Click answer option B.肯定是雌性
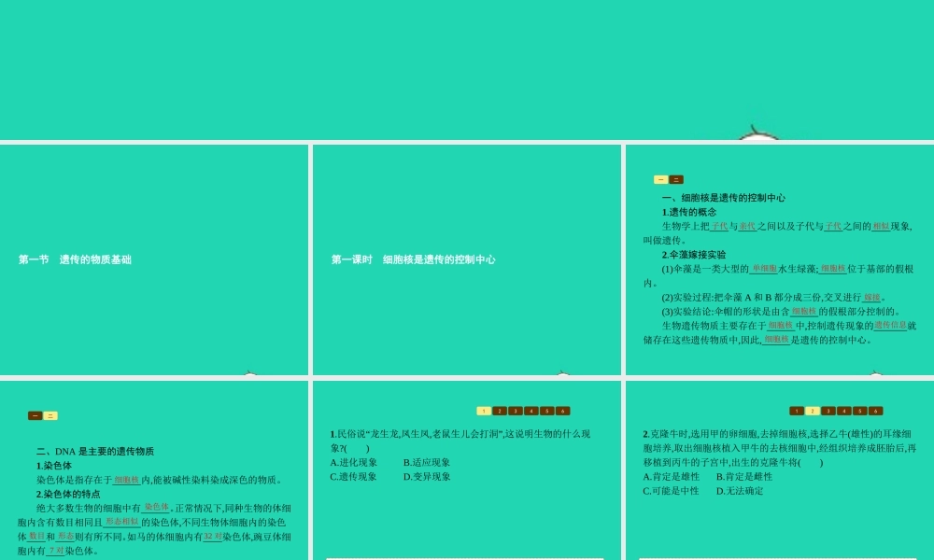Image resolution: width=934 pixels, height=560 pixels. click(x=744, y=477)
